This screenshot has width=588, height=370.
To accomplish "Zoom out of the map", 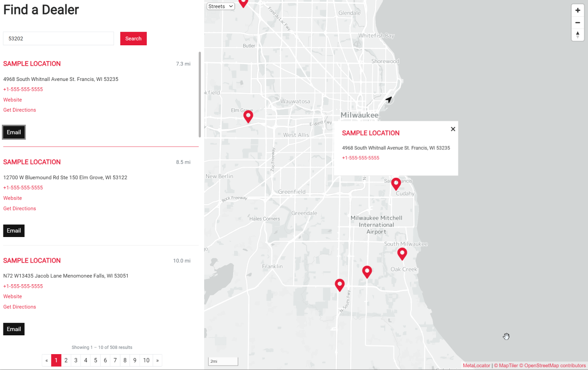I will coord(577,22).
